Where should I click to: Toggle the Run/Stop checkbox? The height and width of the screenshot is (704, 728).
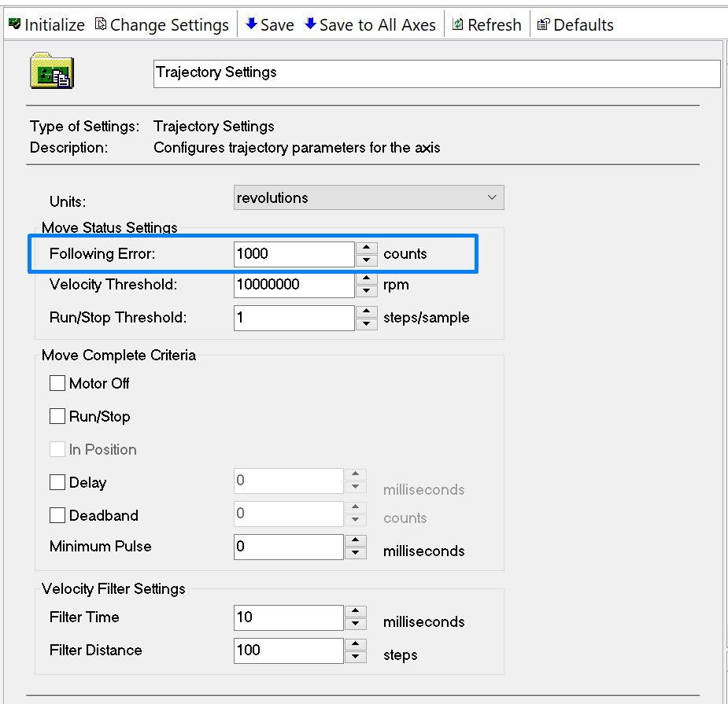[x=57, y=416]
